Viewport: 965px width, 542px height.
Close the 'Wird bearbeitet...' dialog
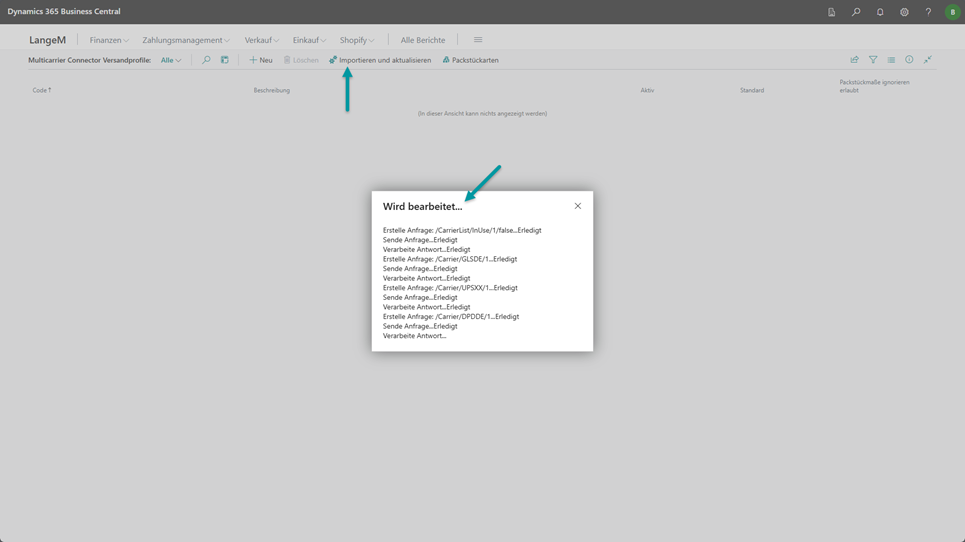tap(577, 206)
